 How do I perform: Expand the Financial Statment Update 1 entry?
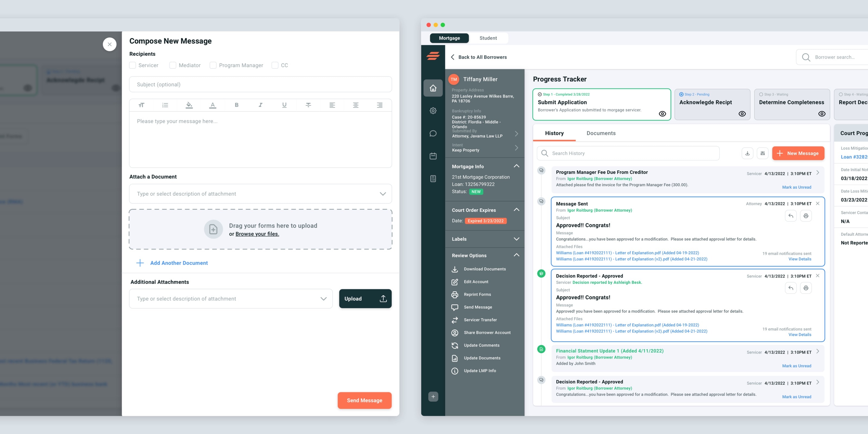[x=818, y=351]
